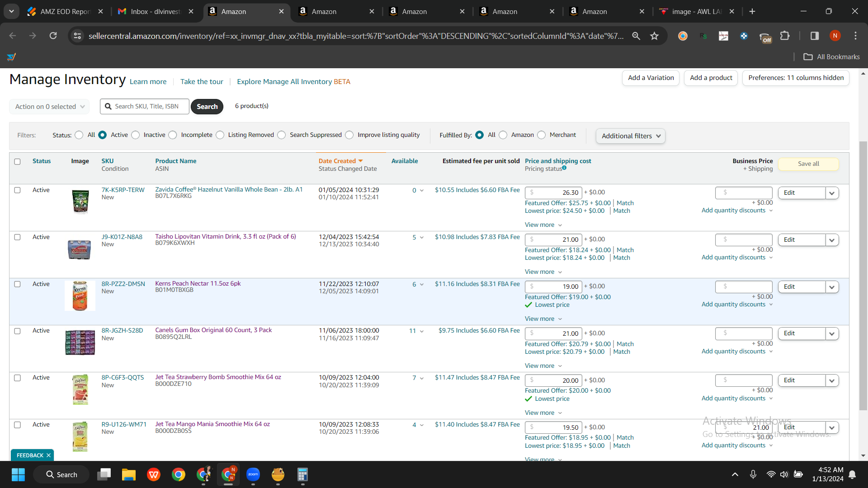
Task: Select the Inactive status filter
Action: point(136,135)
